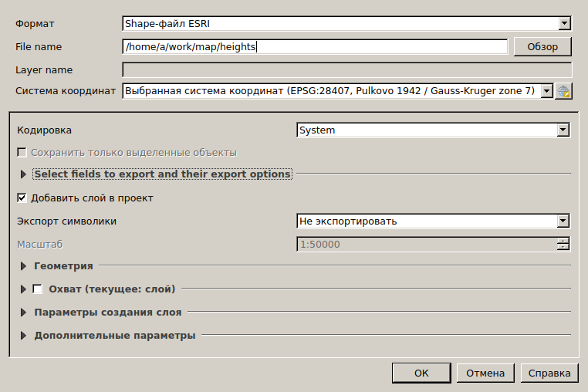The image size is (588, 392).
Task: Open help via Справка button
Action: tap(549, 373)
